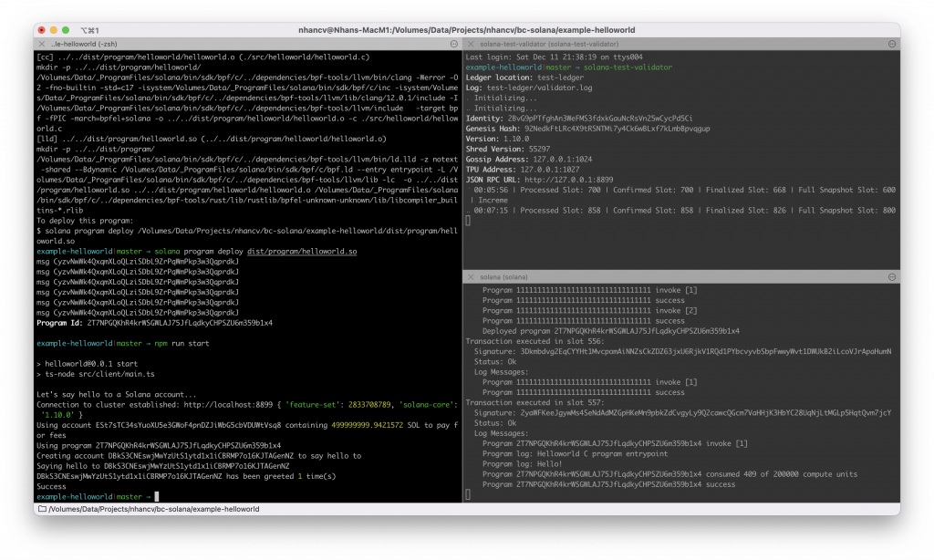Viewport: 934px width, 560px height.
Task: Open menu icon of helloworld zsh pane
Action: [454, 44]
